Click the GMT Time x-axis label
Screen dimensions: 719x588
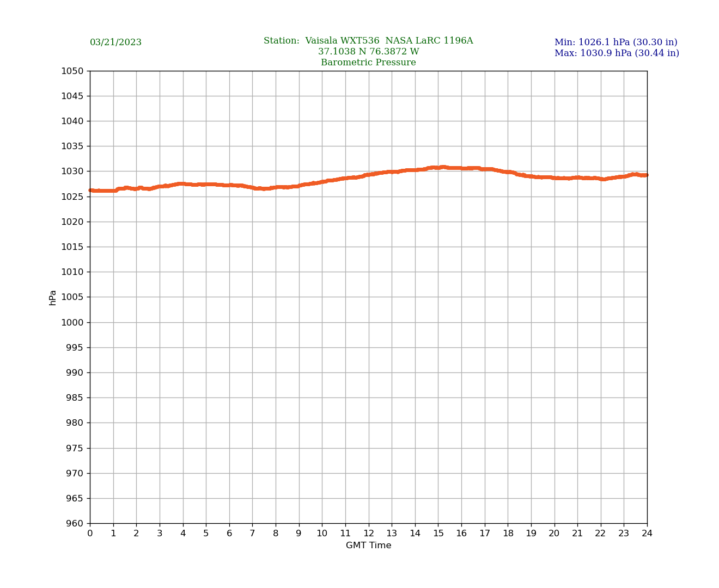click(368, 546)
